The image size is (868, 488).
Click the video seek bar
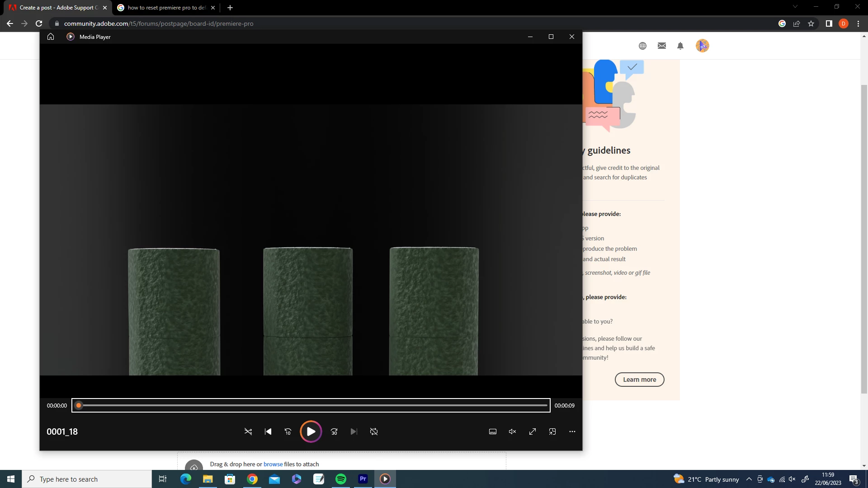[x=312, y=405]
